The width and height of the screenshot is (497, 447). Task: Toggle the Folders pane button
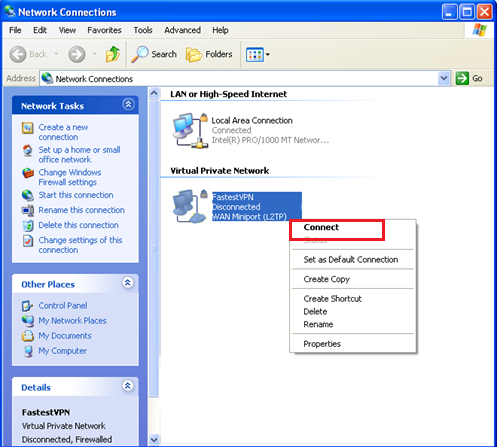click(x=209, y=54)
